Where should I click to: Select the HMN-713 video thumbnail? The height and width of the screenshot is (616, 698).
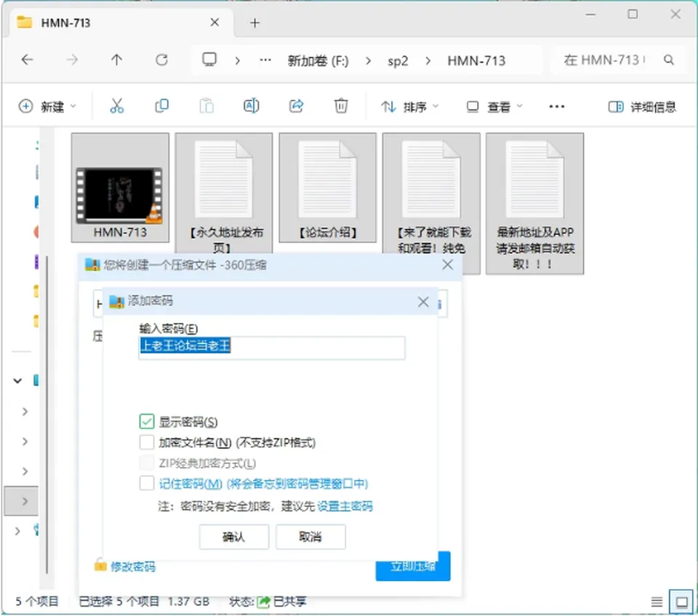(x=120, y=188)
